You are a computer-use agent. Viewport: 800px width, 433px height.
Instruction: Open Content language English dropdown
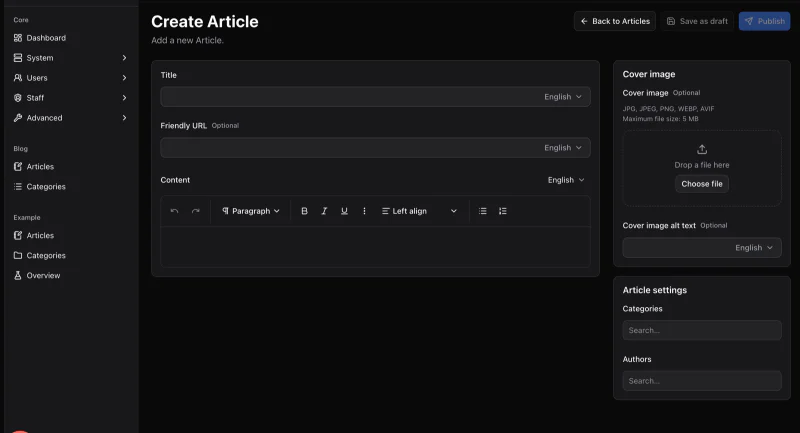pyautogui.click(x=566, y=180)
